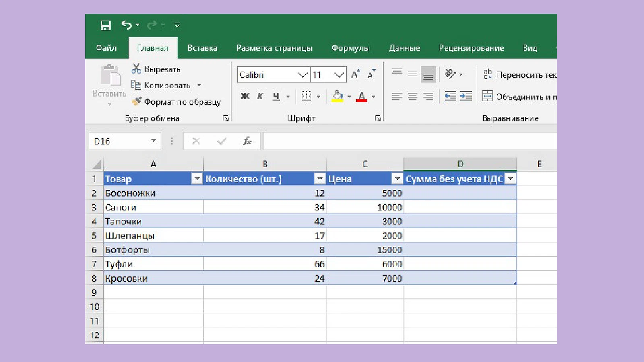Go to the Разметка страницы tab

[x=274, y=48]
